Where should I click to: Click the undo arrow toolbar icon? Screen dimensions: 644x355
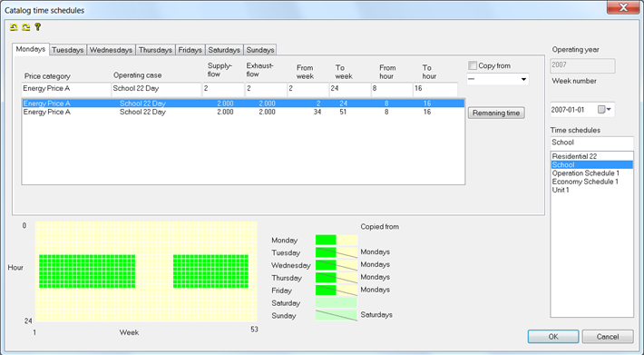tap(14, 27)
